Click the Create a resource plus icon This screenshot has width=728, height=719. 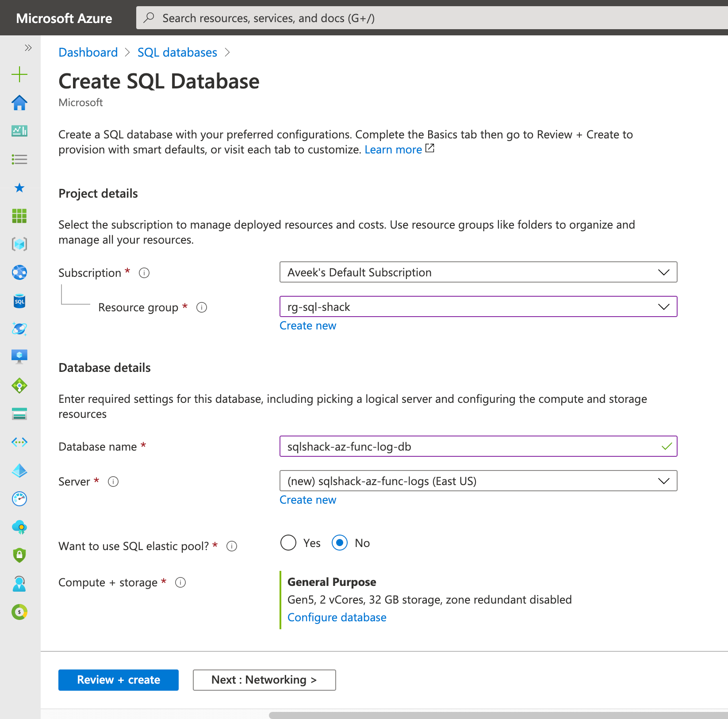pos(19,74)
